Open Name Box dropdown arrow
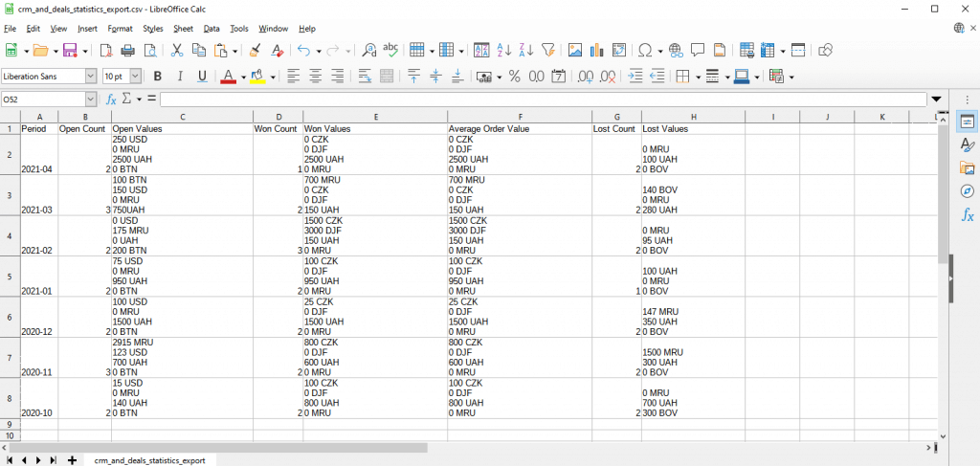This screenshot has height=466, width=980. pos(91,99)
